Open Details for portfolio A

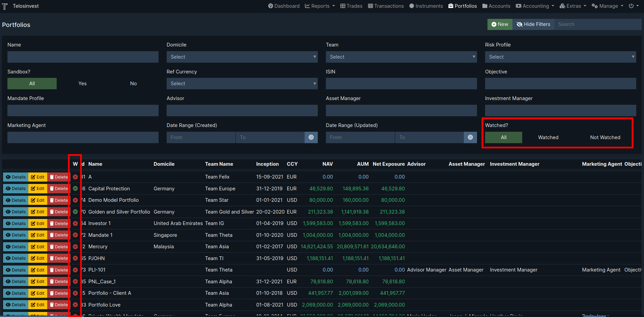[x=16, y=177]
